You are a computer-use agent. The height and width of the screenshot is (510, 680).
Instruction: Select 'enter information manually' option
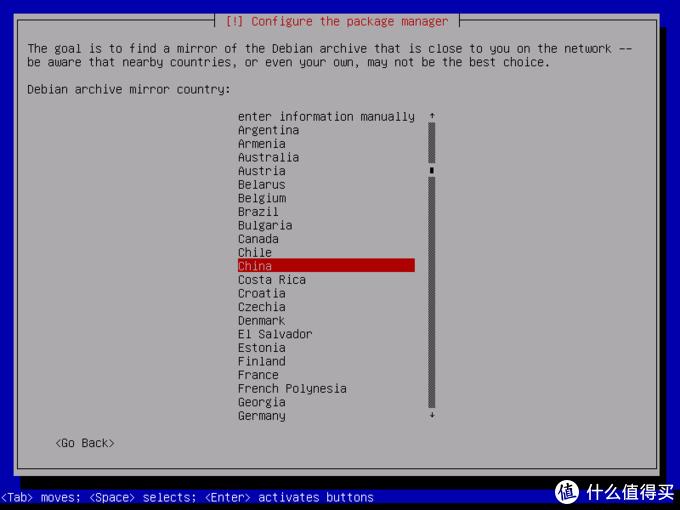pos(326,117)
